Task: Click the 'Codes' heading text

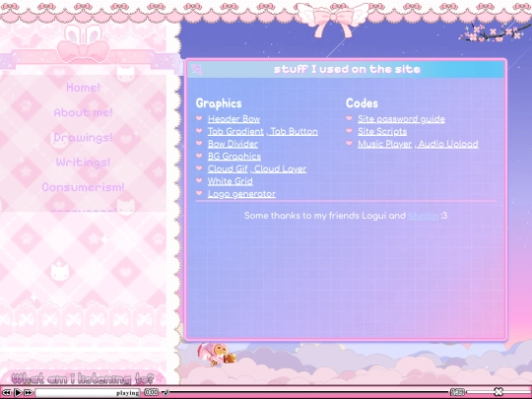Action: [362, 103]
